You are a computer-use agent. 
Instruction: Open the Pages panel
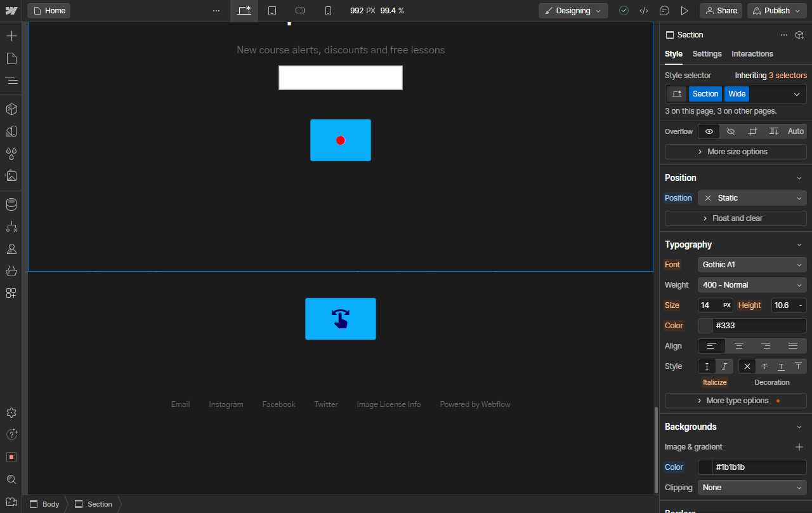(x=11, y=58)
